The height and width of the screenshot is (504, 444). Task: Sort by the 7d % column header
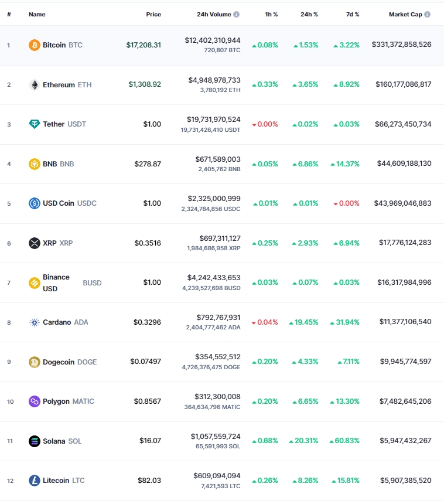[x=353, y=15]
